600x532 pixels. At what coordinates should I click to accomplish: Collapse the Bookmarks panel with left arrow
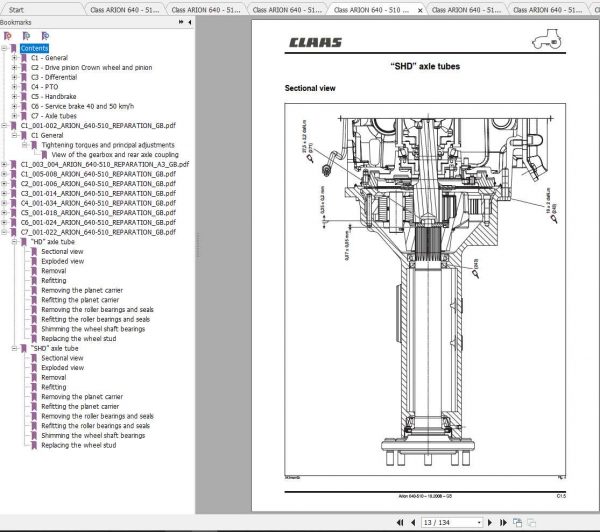(x=190, y=22)
